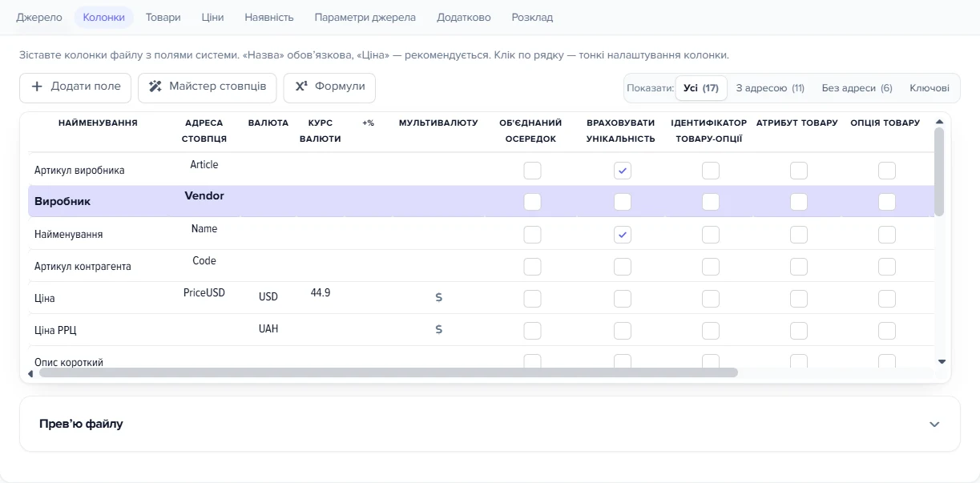The image size is (980, 483).
Task: Open the Ціни tab
Action: point(212,17)
